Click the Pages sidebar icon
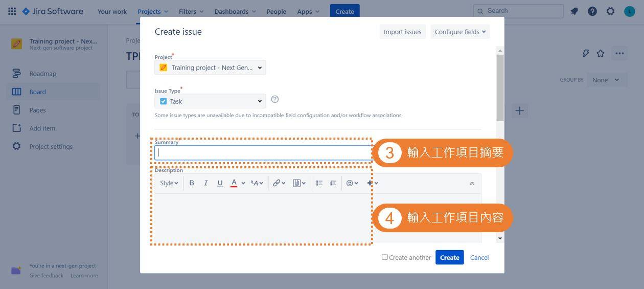Image resolution: width=644 pixels, height=289 pixels. coord(16,110)
